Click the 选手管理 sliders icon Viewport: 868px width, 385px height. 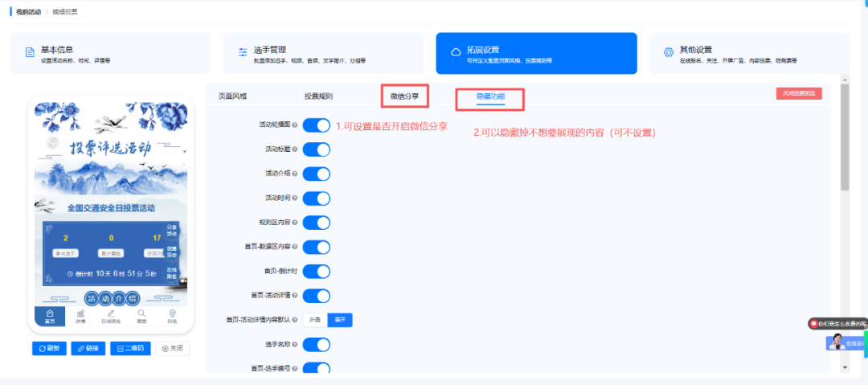(243, 52)
